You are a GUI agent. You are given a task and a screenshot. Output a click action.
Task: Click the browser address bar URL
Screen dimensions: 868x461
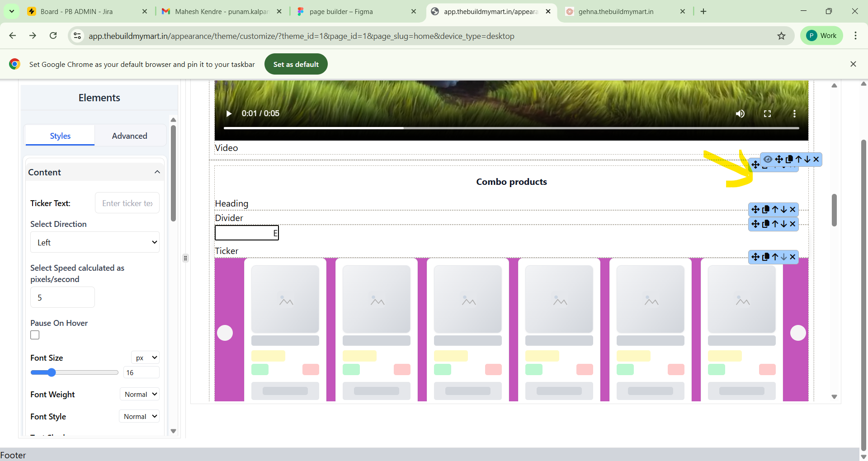click(301, 36)
